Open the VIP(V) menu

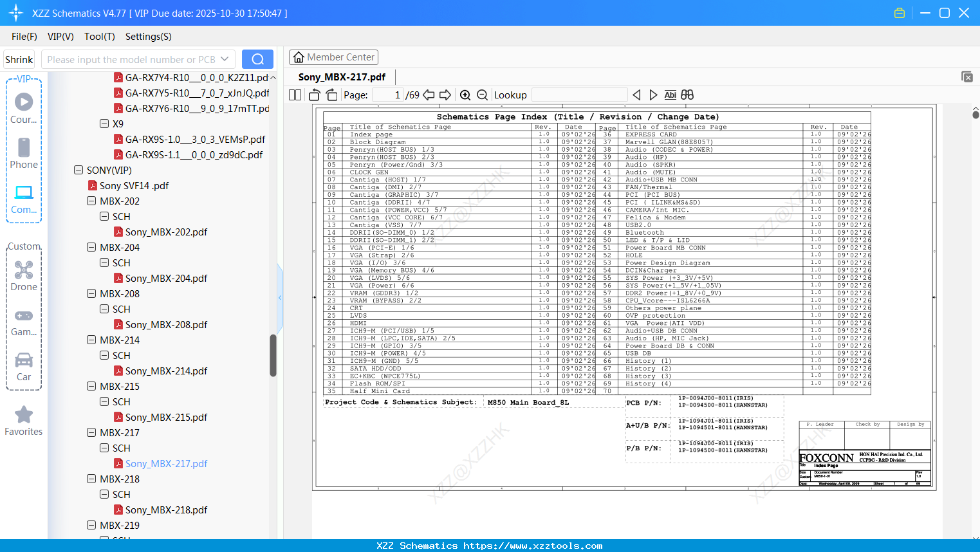[x=60, y=37]
